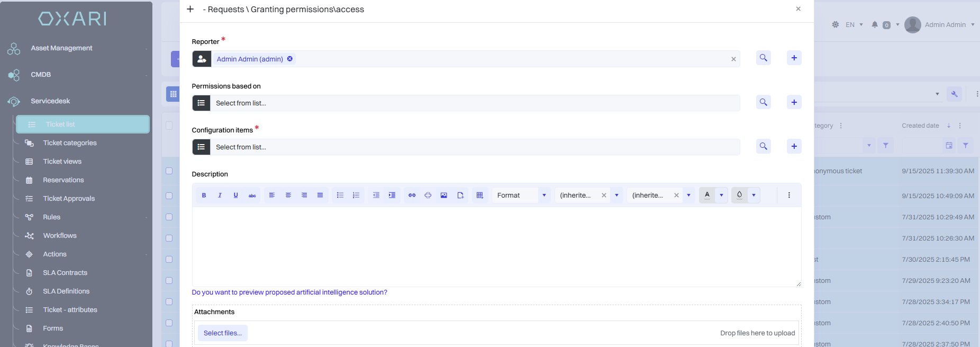Create a table with the table icon
Screen dimensions: 980x347
(x=480, y=195)
